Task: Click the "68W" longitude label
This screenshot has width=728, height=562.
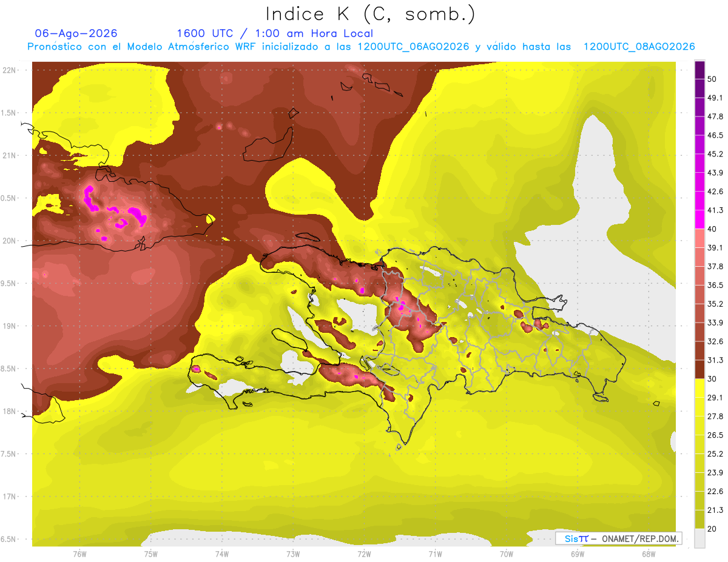Action: click(x=648, y=554)
